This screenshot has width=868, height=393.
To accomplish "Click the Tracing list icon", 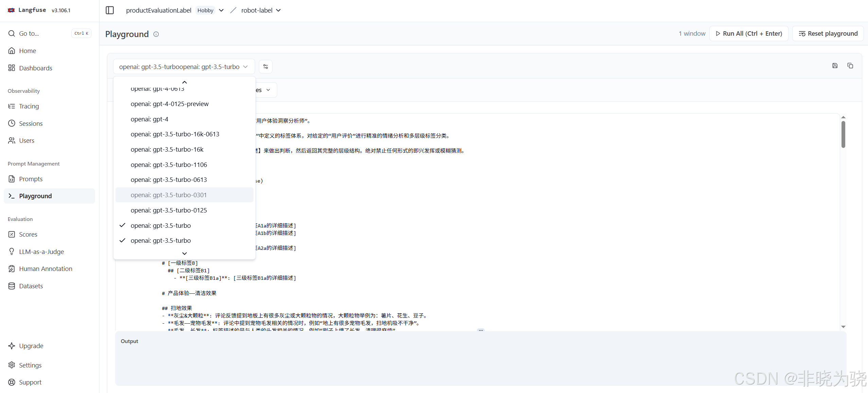I will (x=12, y=106).
